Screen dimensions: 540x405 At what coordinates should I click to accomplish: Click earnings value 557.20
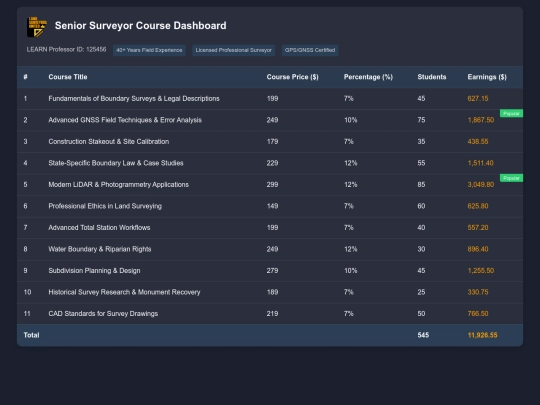point(478,228)
